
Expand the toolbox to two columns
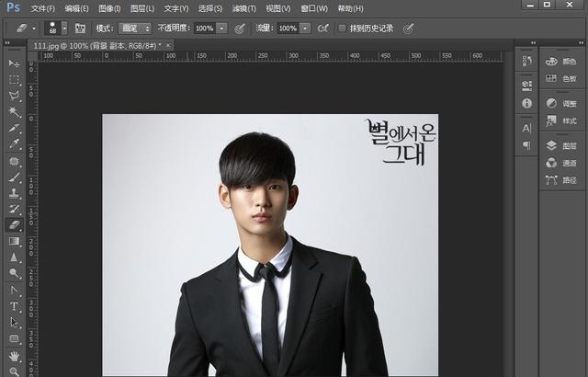pos(7,43)
